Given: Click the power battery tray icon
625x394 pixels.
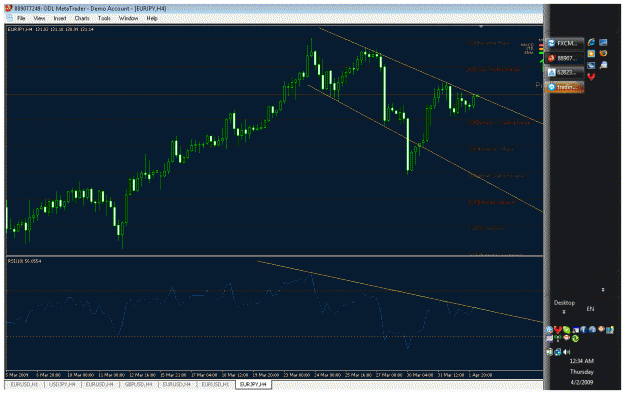Looking at the screenshot, I should [550, 352].
